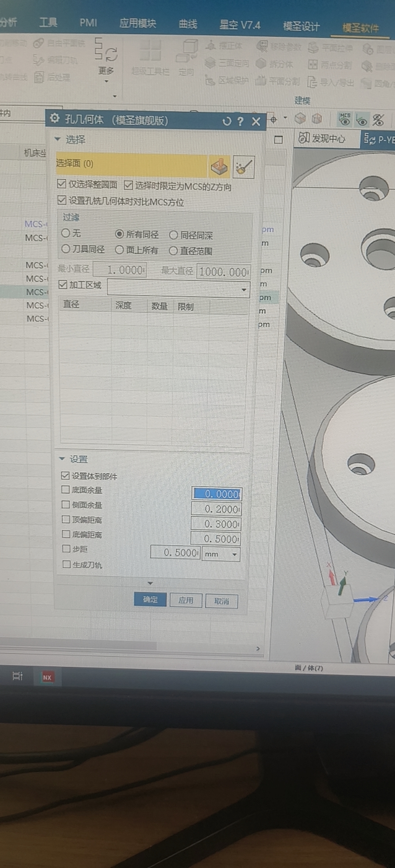
Task: Toggle 仅选择整圆面 checkbox
Action: click(x=61, y=184)
